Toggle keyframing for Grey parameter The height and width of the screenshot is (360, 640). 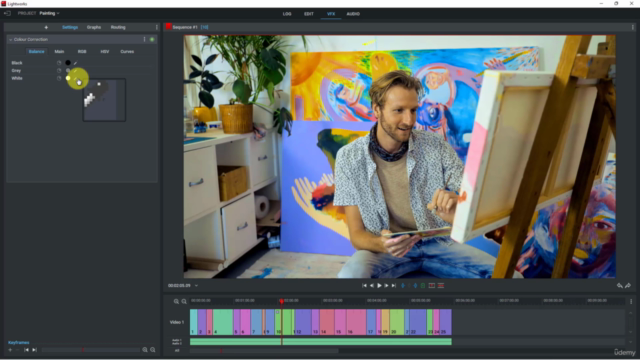tap(59, 71)
